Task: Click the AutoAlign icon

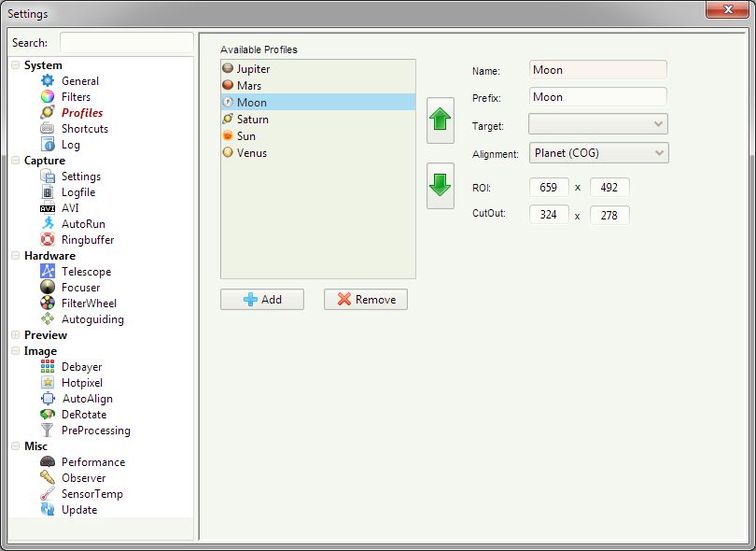Action: [x=48, y=399]
